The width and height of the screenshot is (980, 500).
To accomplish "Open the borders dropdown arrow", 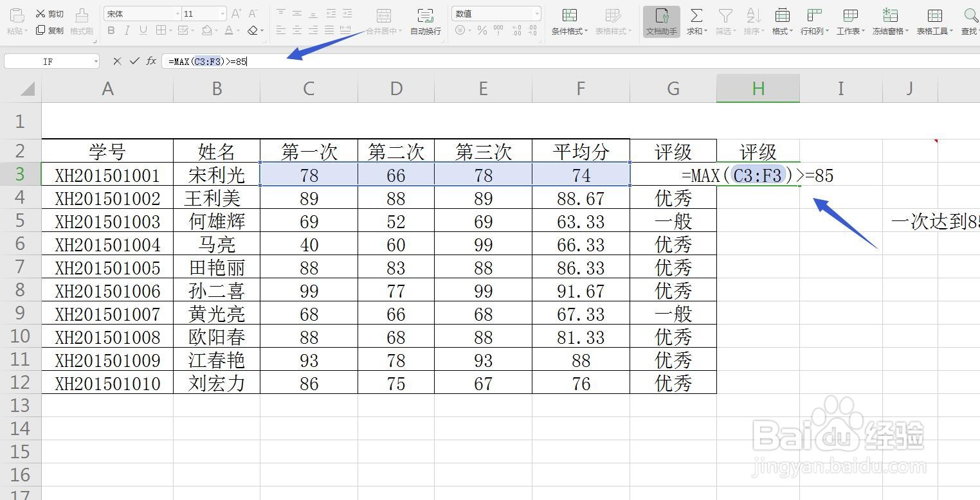I will pyautogui.click(x=170, y=31).
